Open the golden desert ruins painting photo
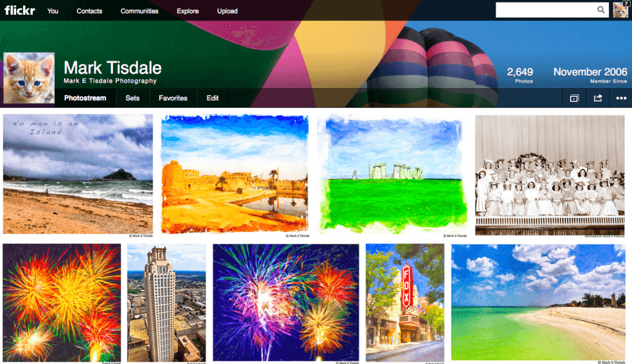This screenshot has height=364, width=632. 235,174
